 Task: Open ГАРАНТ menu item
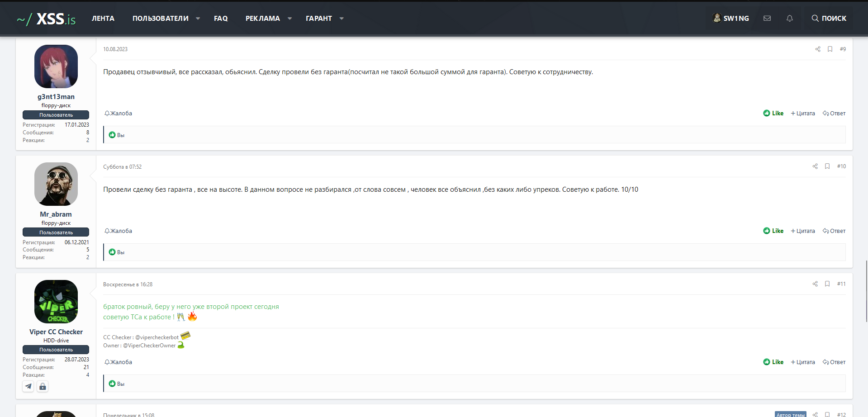319,19
